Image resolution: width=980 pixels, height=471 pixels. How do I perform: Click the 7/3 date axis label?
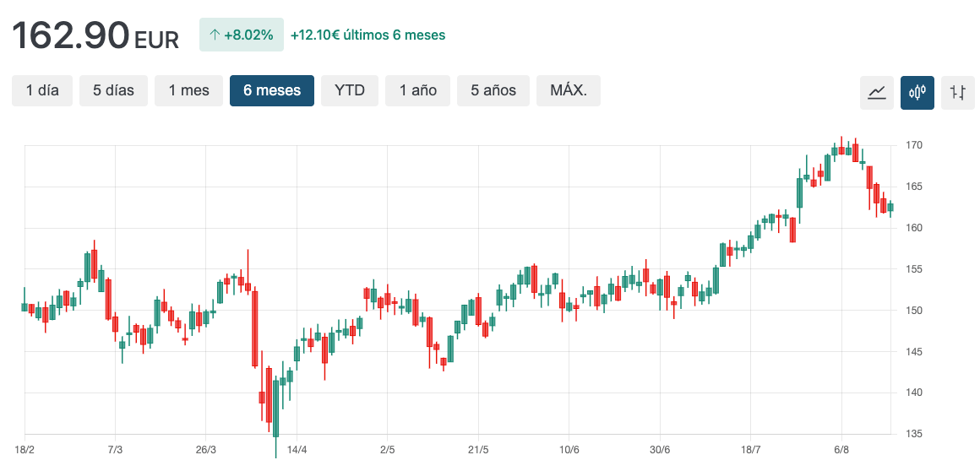[x=115, y=451]
